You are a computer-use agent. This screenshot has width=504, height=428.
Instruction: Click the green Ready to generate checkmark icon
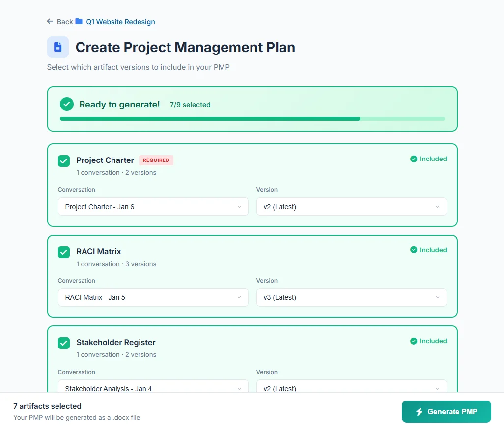[x=67, y=105]
